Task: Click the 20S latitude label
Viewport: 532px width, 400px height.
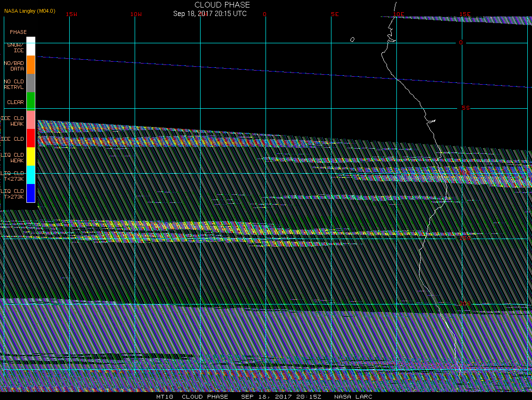Action: [465, 304]
